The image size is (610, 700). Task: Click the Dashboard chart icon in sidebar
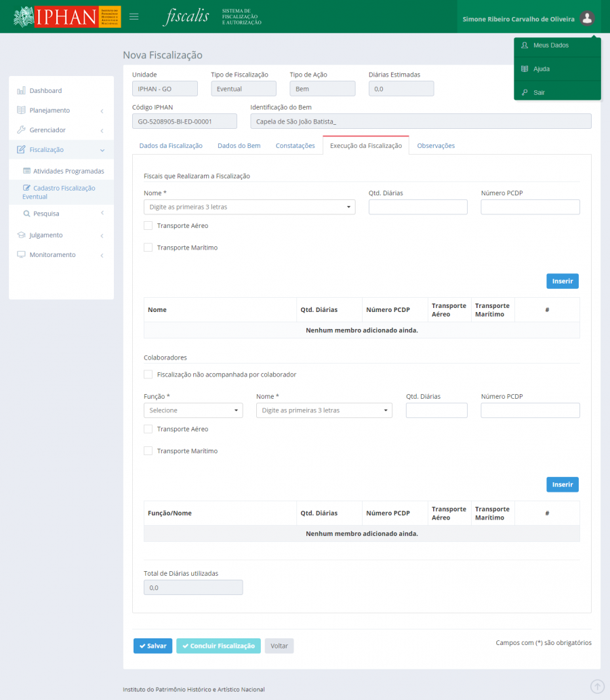[x=21, y=90]
